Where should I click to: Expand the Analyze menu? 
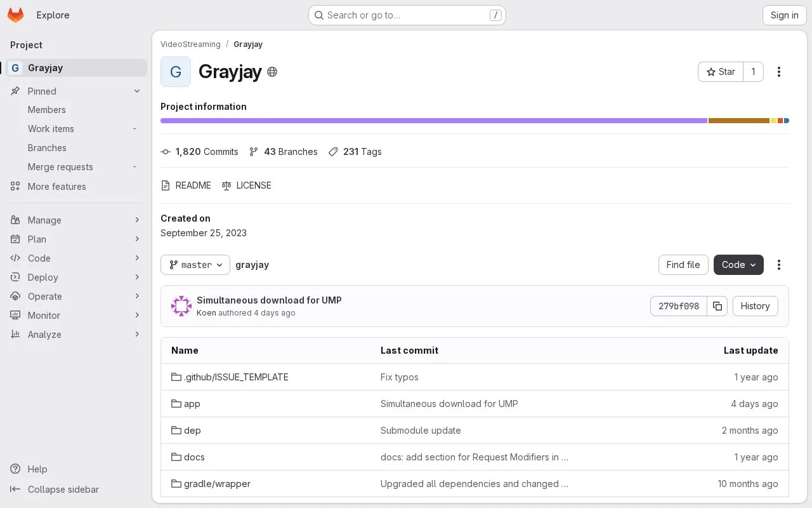point(76,335)
